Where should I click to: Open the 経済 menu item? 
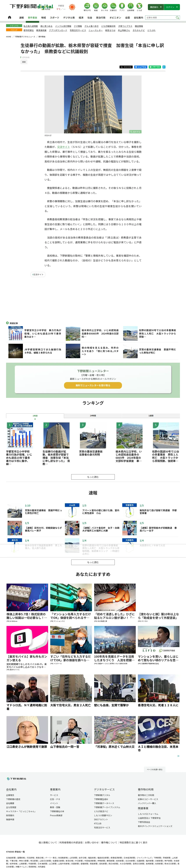coord(81,18)
